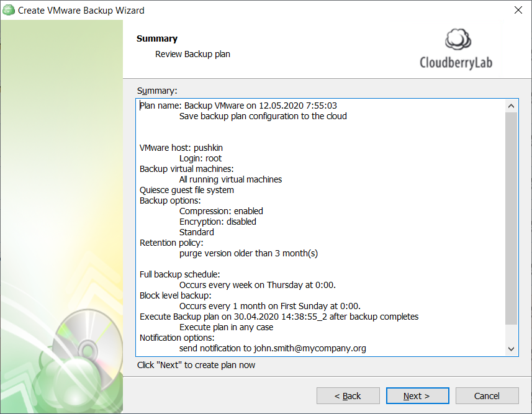The image size is (532, 414).
Task: Click 'Compression: enabled' text
Action: coord(221,211)
